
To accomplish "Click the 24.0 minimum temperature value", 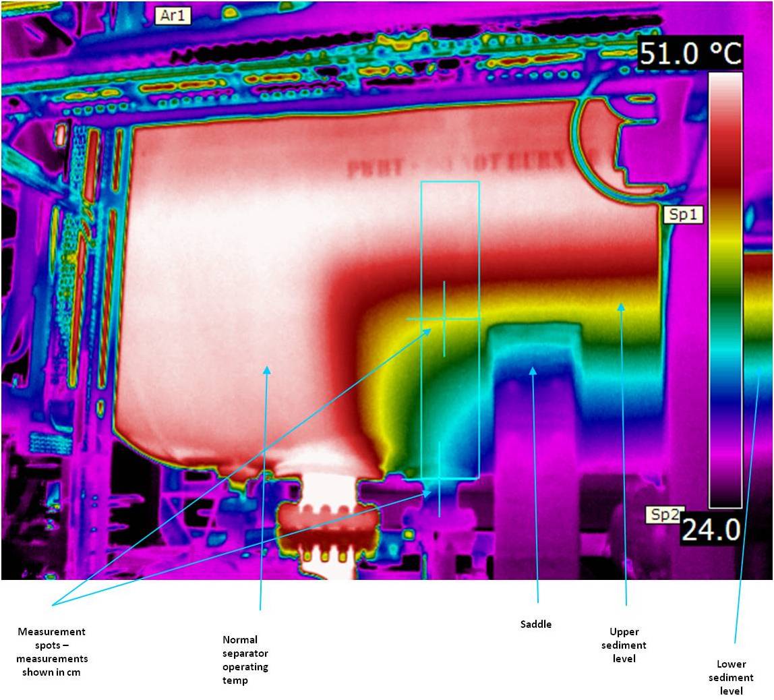I will pos(711,529).
